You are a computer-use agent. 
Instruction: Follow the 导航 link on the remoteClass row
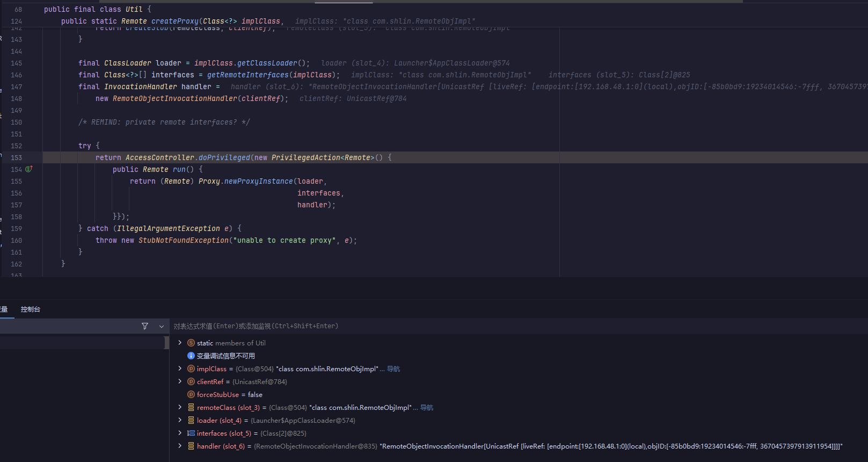[x=427, y=408]
